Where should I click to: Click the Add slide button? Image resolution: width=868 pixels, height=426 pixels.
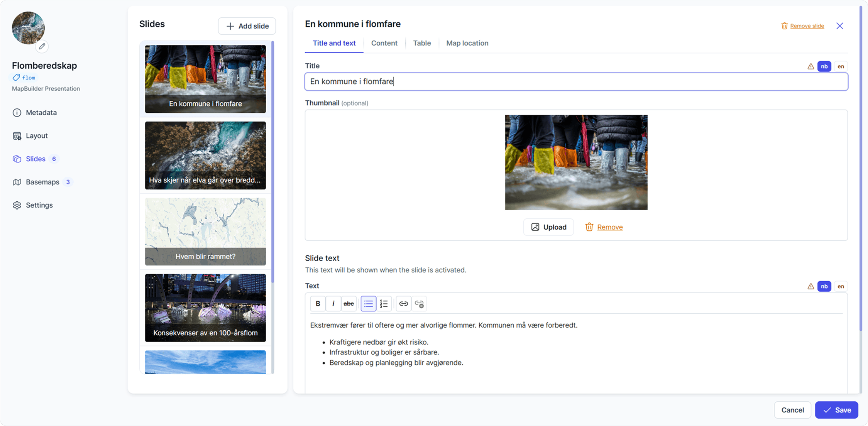click(247, 26)
